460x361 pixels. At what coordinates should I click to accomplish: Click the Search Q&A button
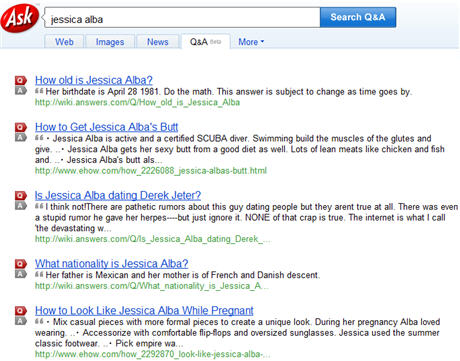(358, 17)
